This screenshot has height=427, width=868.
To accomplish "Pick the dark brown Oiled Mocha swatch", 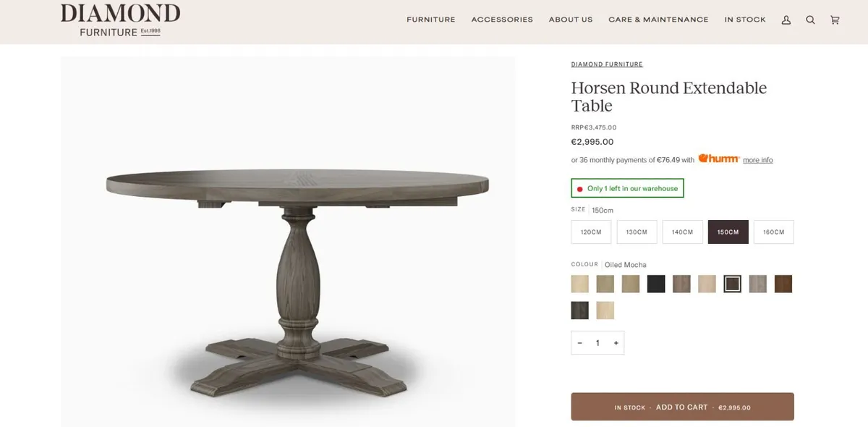I will (732, 284).
